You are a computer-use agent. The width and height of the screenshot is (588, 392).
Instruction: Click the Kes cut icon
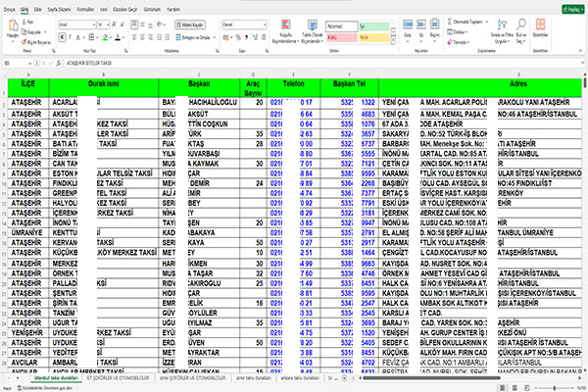pyautogui.click(x=24, y=23)
